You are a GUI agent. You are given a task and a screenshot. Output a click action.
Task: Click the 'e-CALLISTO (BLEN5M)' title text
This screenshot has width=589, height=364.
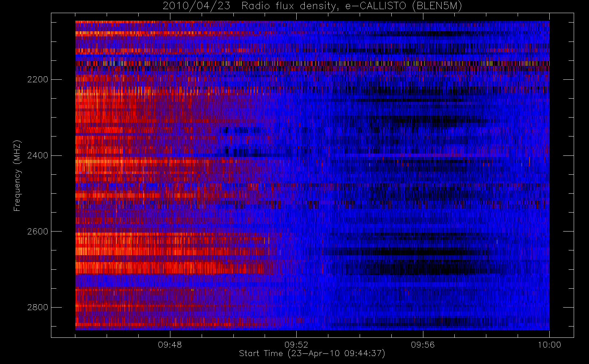(x=404, y=6)
